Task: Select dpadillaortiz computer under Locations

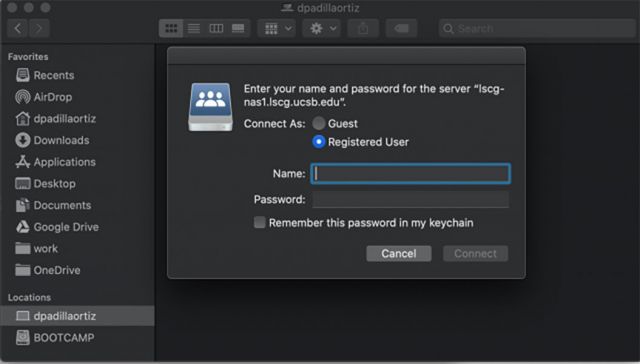Action: [78, 316]
